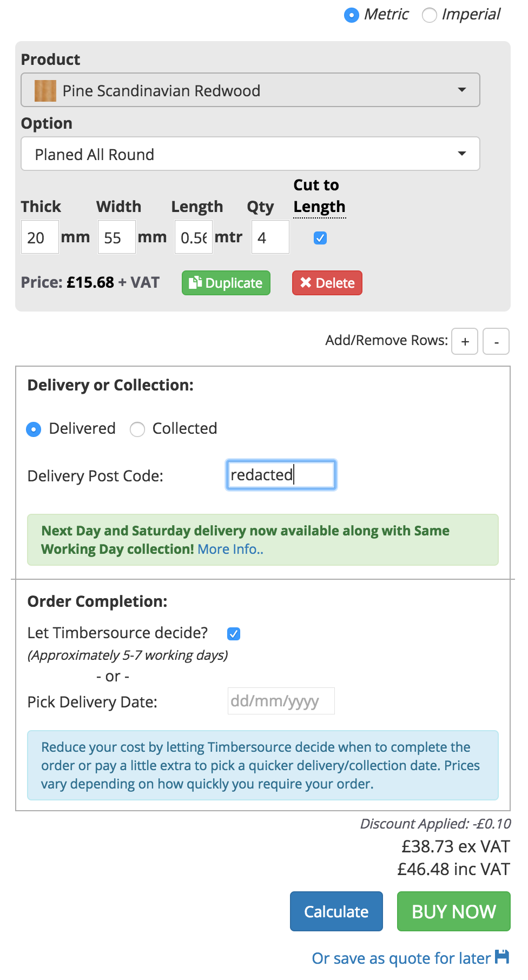The height and width of the screenshot is (980, 528).
Task: Click Or save as quote for later
Action: (x=401, y=958)
